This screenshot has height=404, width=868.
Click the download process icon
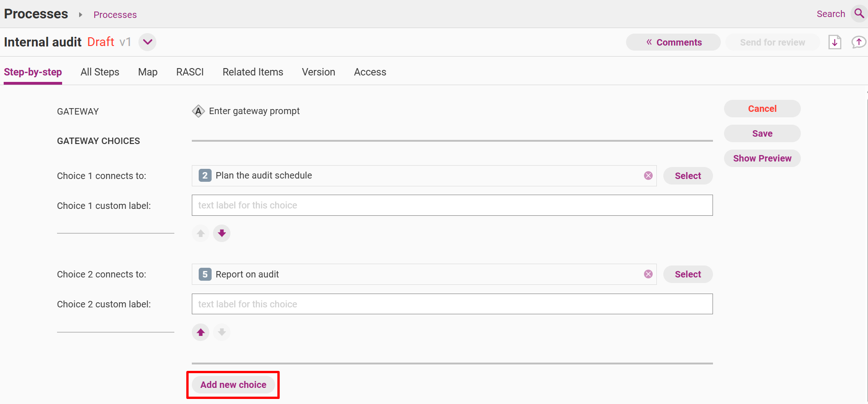(835, 42)
